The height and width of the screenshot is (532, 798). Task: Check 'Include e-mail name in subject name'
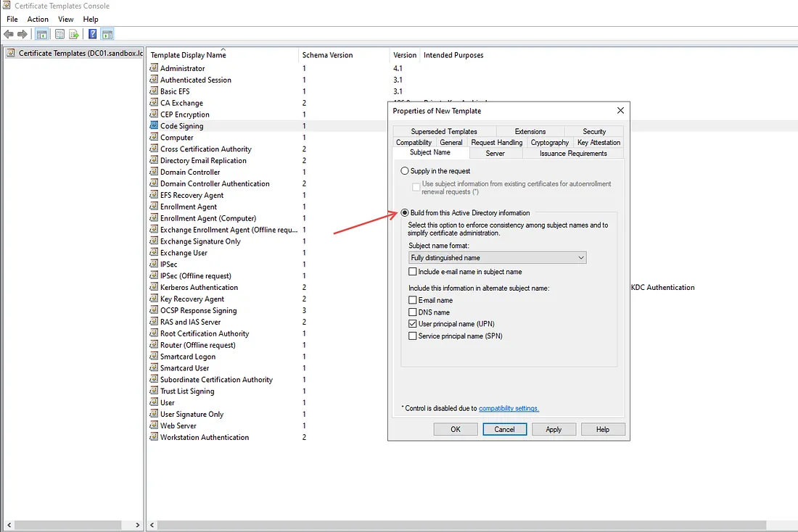[x=413, y=272]
